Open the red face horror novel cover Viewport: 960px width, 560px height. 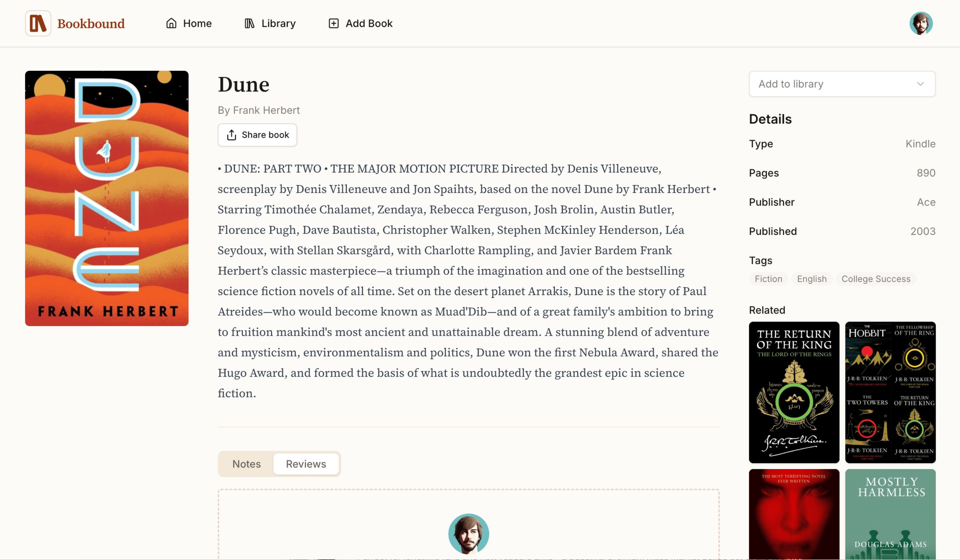tap(794, 514)
